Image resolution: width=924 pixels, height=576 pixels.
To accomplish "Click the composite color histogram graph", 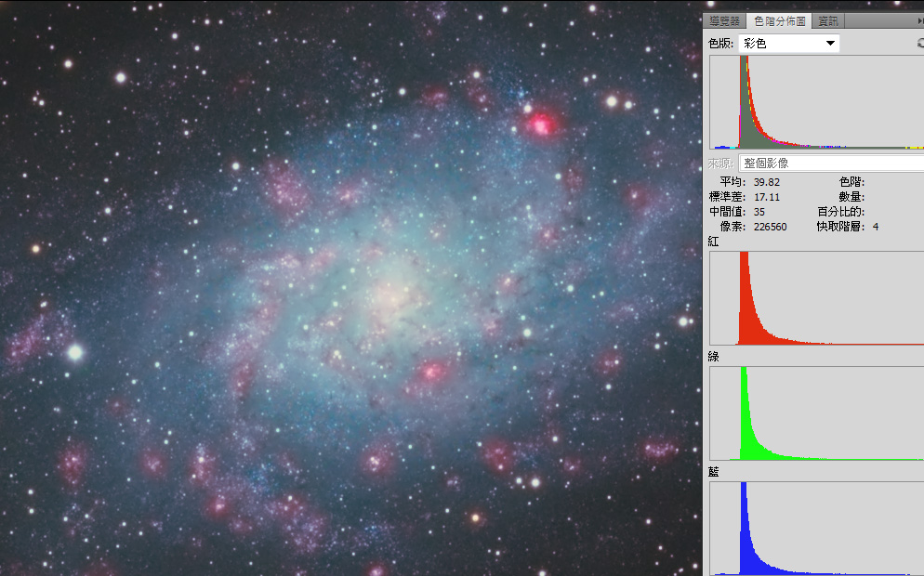I will coord(816,102).
